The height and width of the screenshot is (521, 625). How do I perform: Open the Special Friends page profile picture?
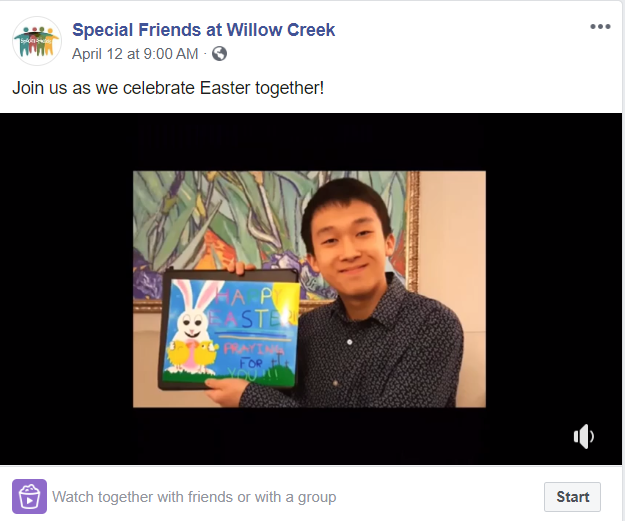(37, 41)
